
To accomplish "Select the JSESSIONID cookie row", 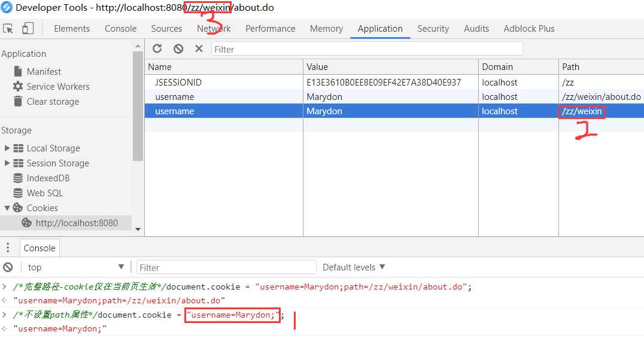I will [x=394, y=82].
